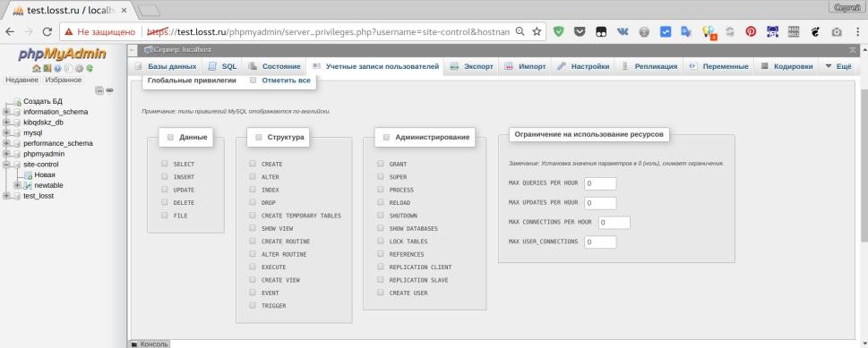Screen dimensions: 868x348
Task: Click the Pinterest extension icon
Action: click(751, 32)
